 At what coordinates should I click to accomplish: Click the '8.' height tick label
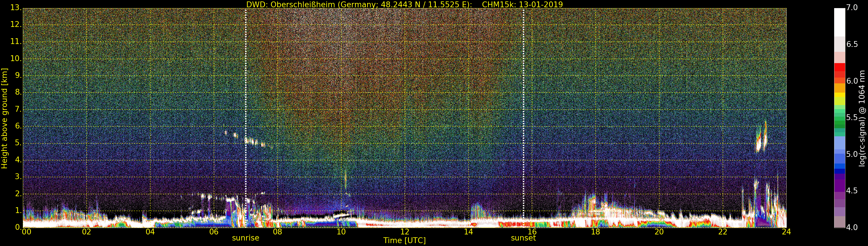(18, 92)
